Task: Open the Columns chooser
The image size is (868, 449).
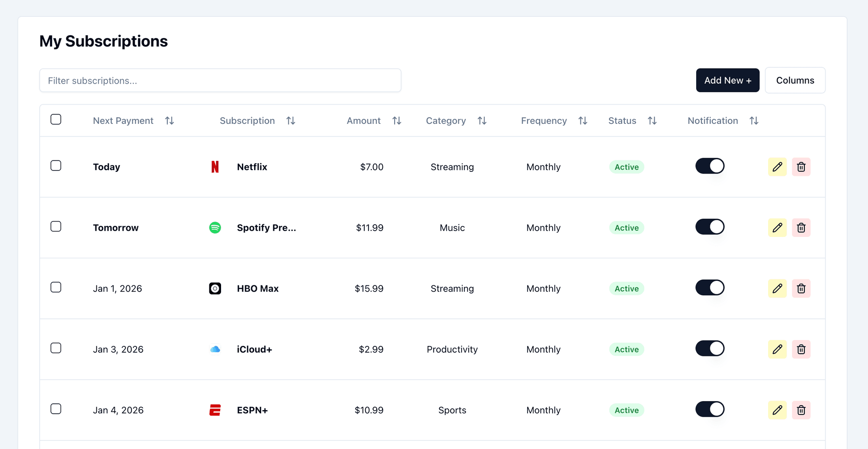Action: (x=795, y=80)
